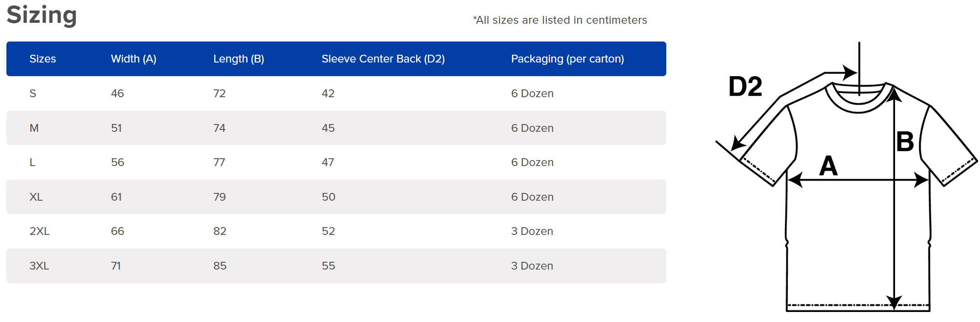The height and width of the screenshot is (322, 980).
Task: Click the sleeve value 50 for XL
Action: pos(328,197)
